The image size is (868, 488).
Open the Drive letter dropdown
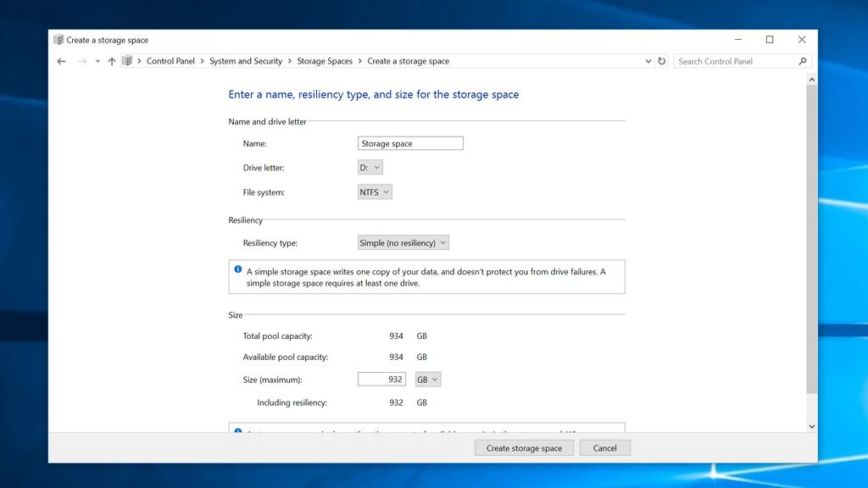369,167
